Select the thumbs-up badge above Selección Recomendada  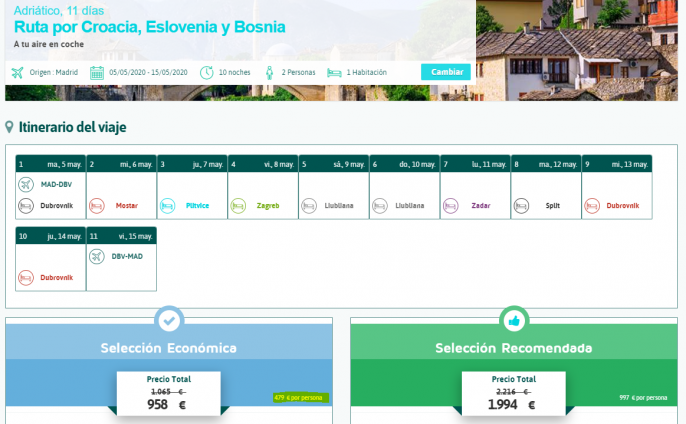click(x=513, y=320)
